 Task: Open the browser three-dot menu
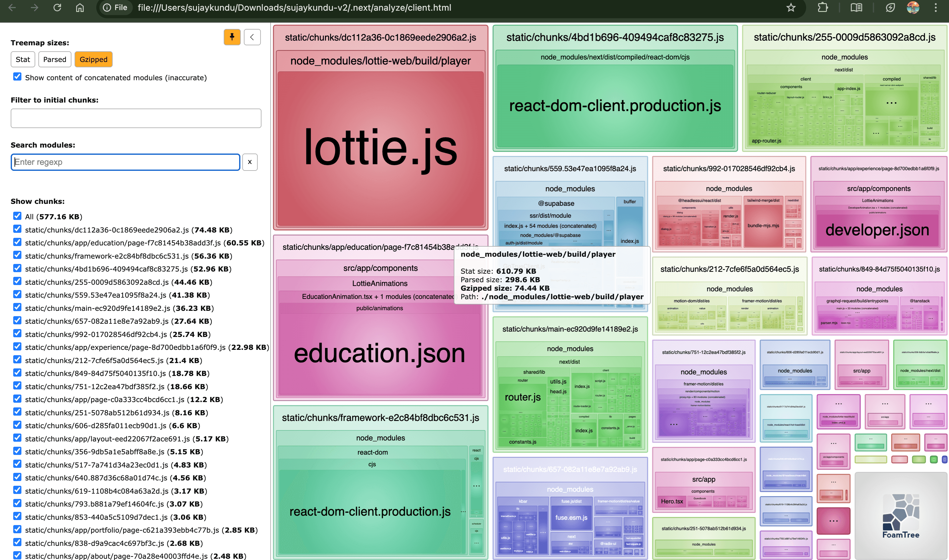pyautogui.click(x=935, y=8)
